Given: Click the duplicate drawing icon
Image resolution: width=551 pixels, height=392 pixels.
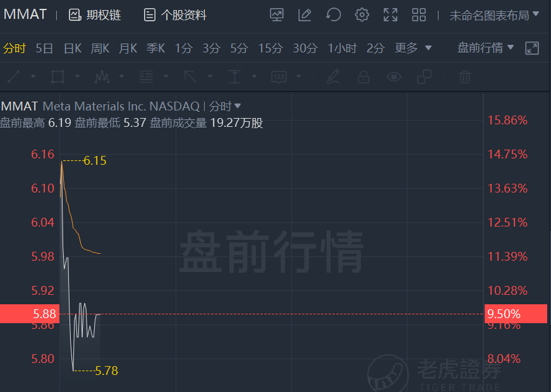Looking at the screenshot, I should [x=424, y=76].
